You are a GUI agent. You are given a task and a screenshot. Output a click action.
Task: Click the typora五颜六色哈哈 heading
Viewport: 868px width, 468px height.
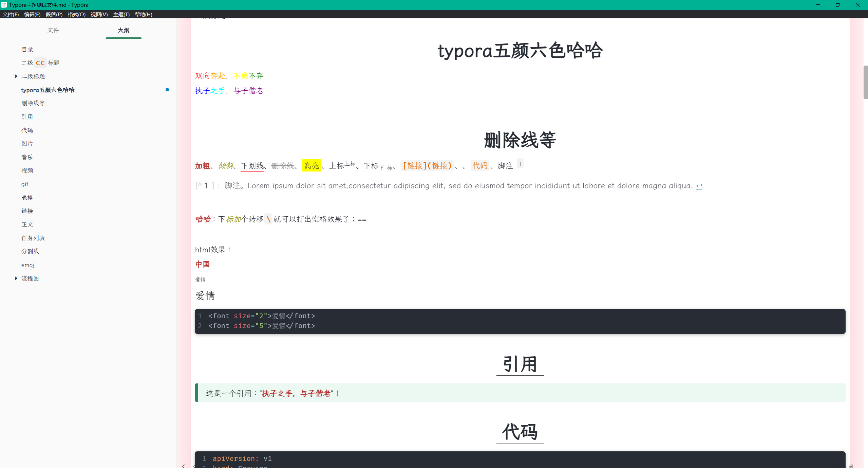coord(520,51)
